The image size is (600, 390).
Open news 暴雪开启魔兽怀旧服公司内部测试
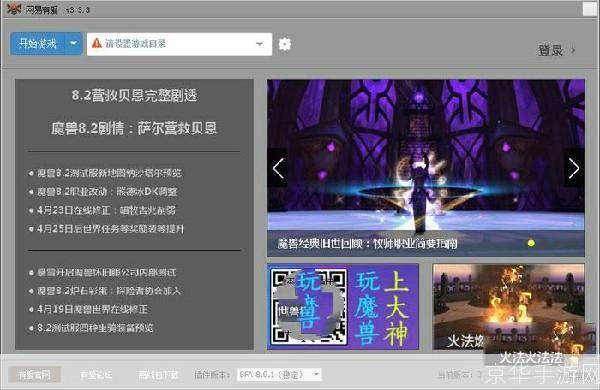click(106, 273)
